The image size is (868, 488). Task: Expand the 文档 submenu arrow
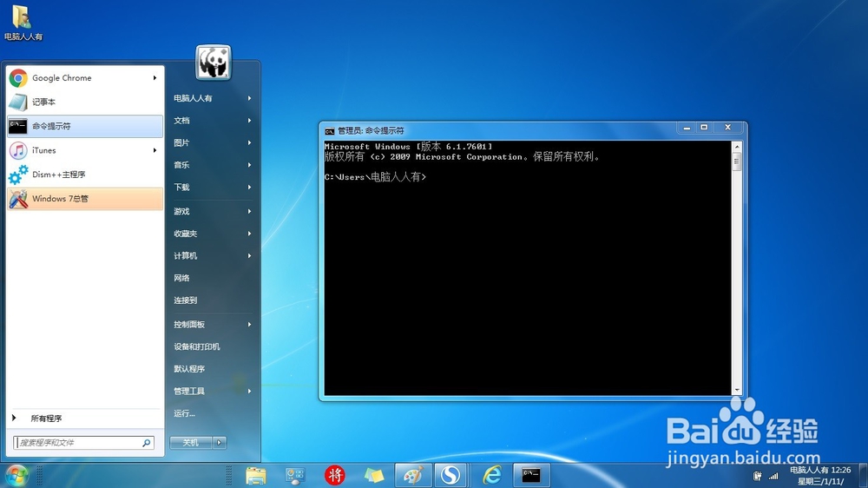click(x=250, y=120)
